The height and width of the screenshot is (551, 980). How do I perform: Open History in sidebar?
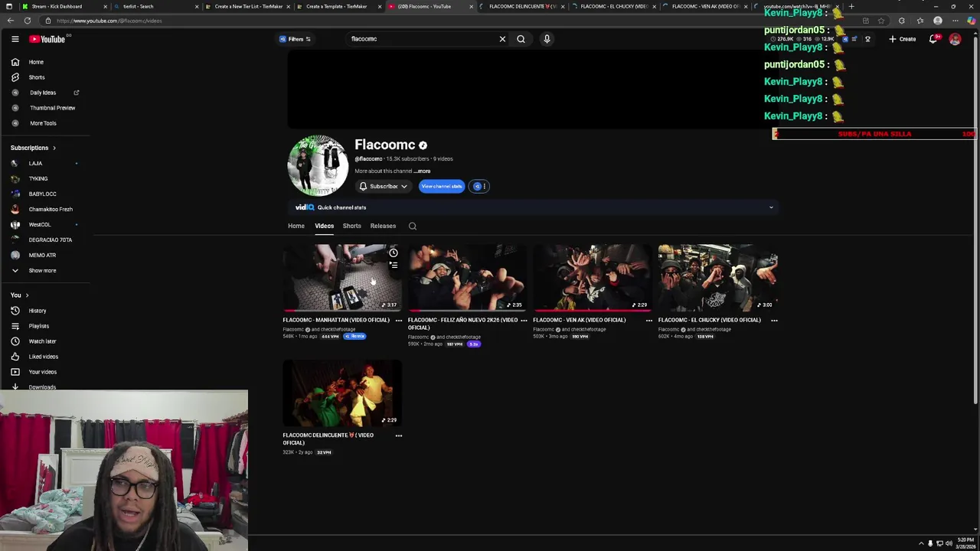point(46,311)
